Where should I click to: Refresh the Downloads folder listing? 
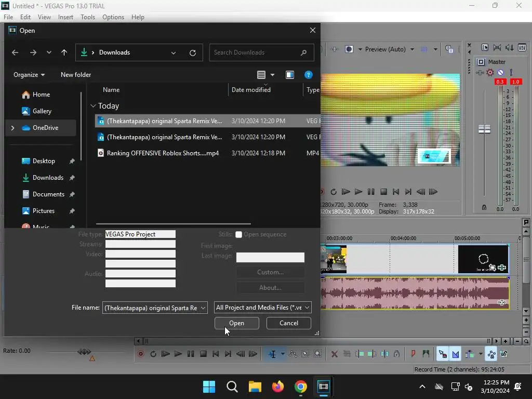193,52
